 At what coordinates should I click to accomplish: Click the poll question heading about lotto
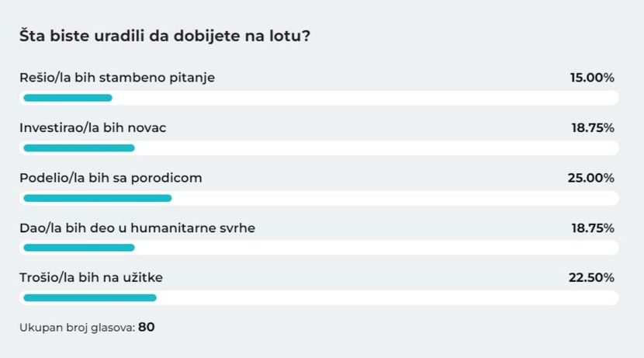point(164,36)
